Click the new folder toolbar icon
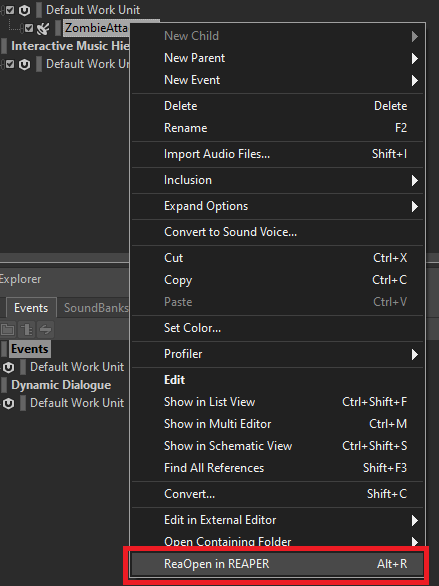Screen dimensions: 439x586 [x=8, y=329]
